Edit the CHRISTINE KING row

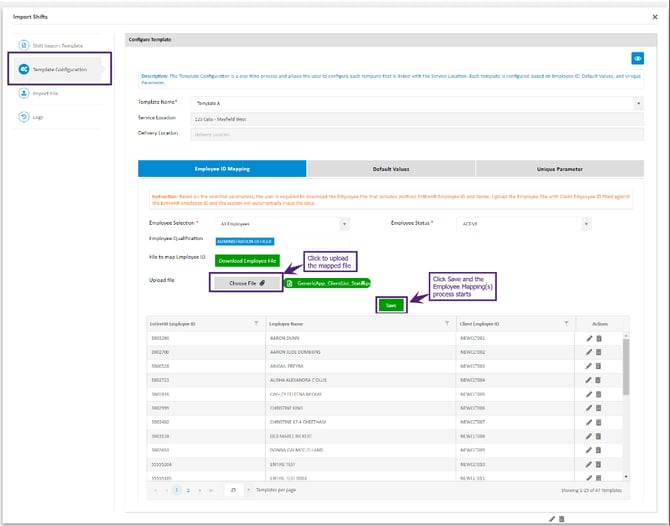589,408
